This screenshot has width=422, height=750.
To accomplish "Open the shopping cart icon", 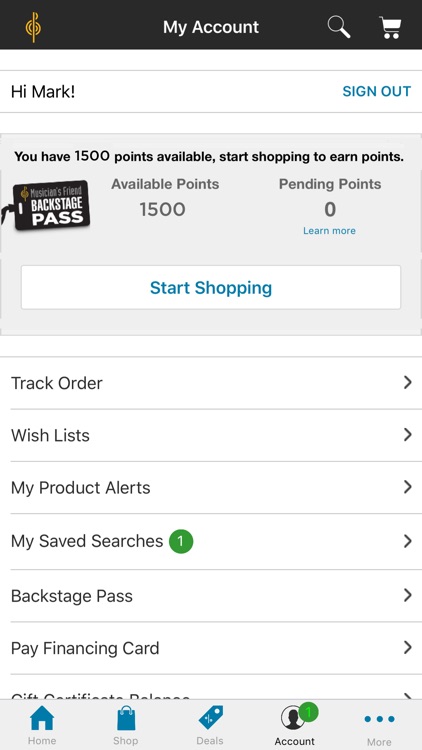I will pos(390,27).
